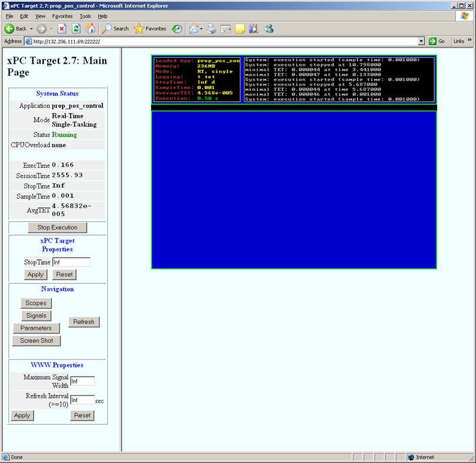Click the 'System Status' heading
The width and height of the screenshot is (476, 463).
pos(57,93)
